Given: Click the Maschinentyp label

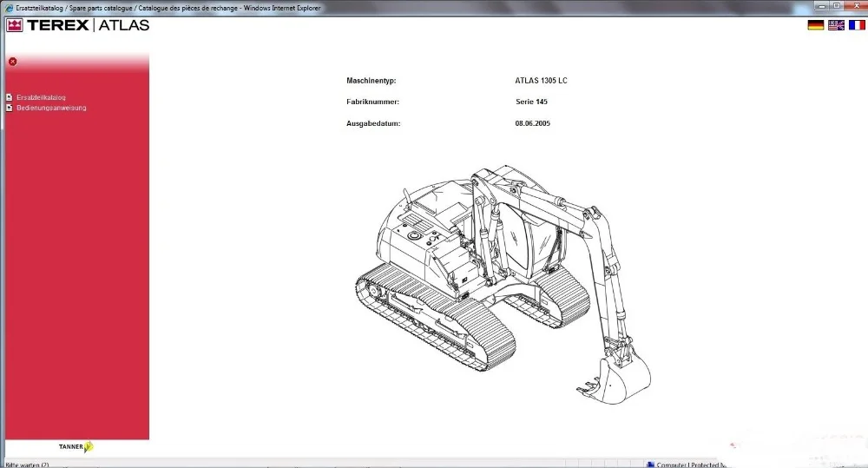Looking at the screenshot, I should pos(371,81).
